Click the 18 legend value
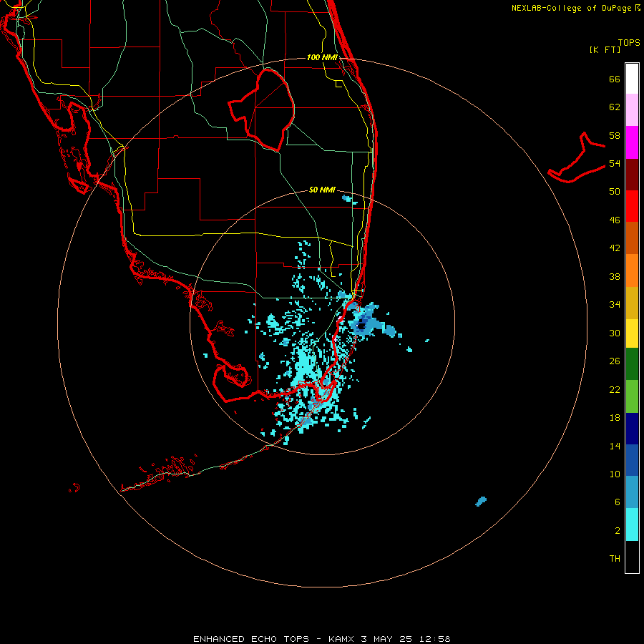 (x=615, y=418)
